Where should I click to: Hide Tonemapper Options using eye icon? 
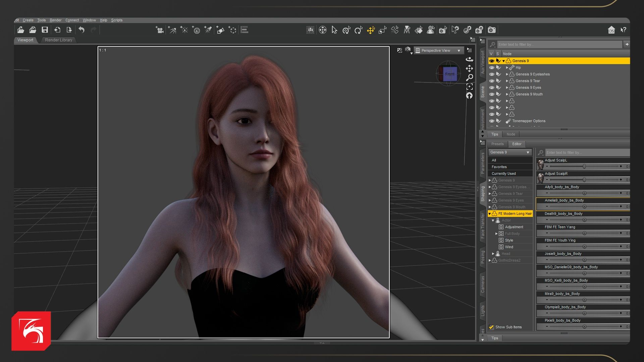[x=492, y=121]
